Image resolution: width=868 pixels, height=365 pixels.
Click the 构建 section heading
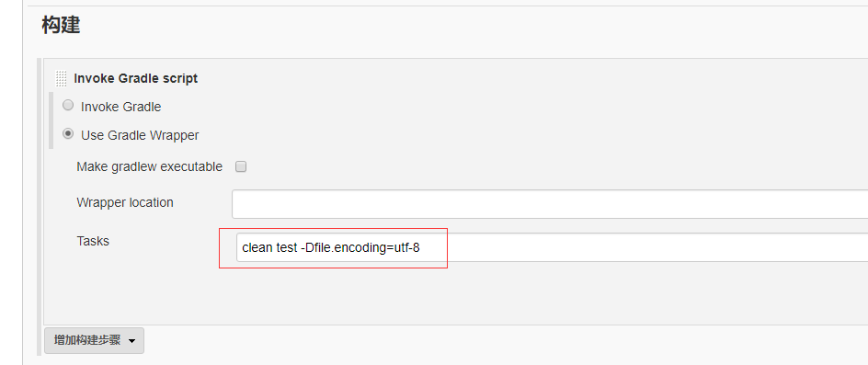pyautogui.click(x=61, y=25)
